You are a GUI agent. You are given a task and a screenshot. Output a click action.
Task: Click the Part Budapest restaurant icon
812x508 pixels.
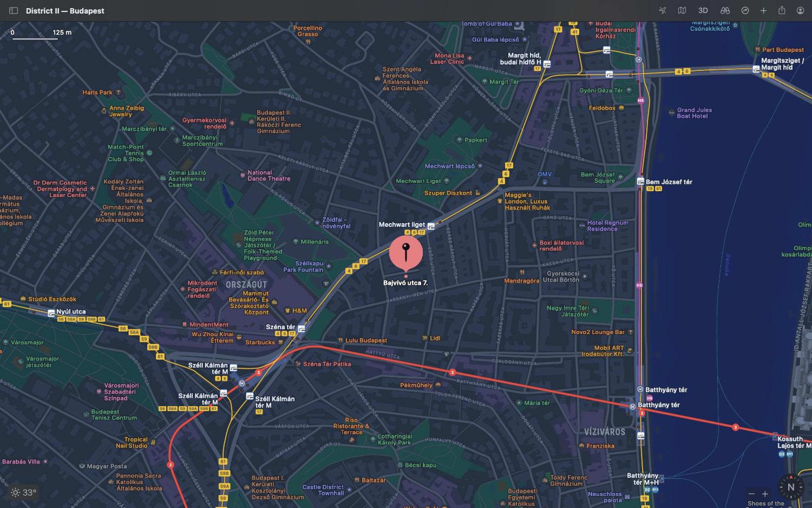pos(757,49)
